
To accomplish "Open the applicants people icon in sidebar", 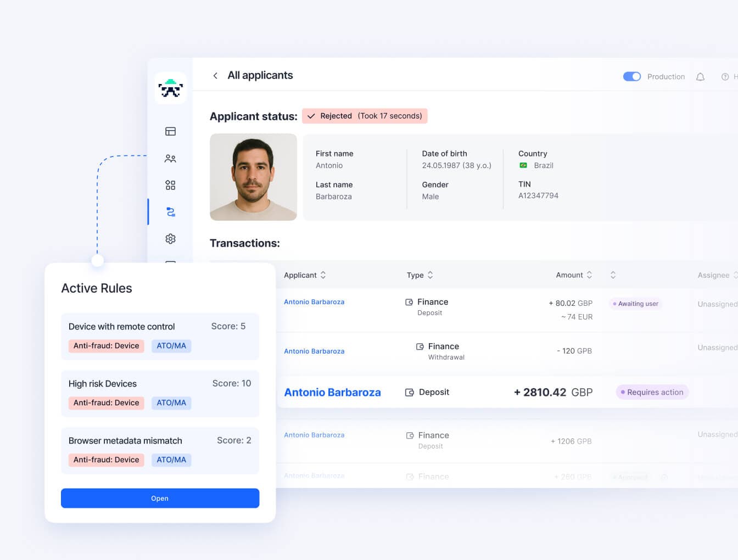I will tap(170, 159).
